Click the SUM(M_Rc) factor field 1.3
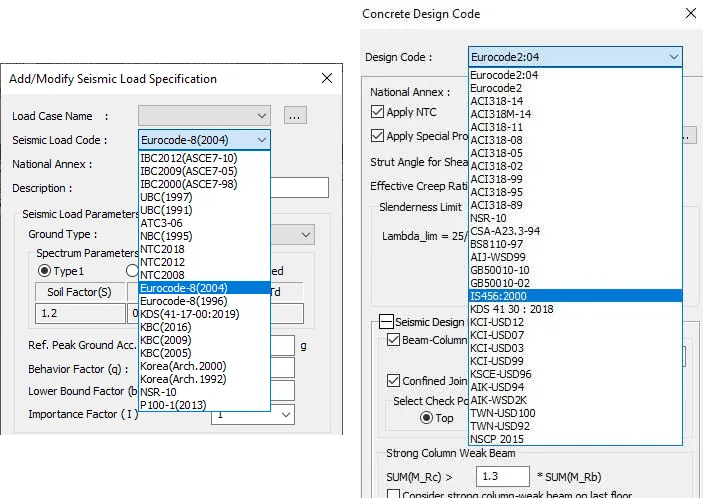703x498 pixels. click(502, 476)
